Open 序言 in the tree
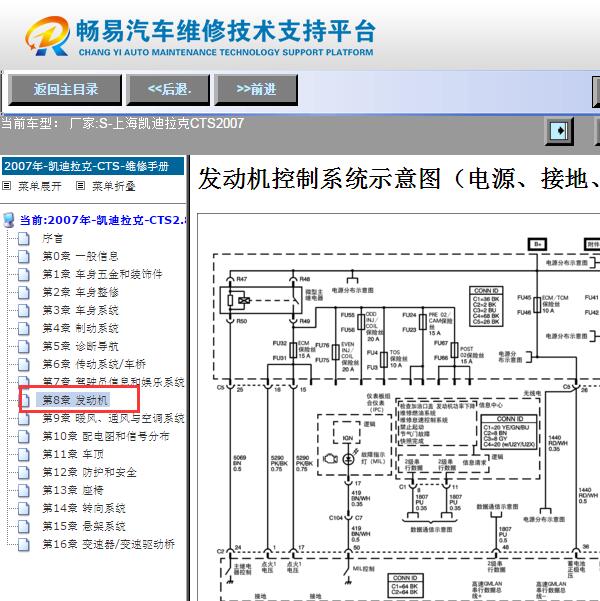This screenshot has width=600, height=601. tap(53, 238)
